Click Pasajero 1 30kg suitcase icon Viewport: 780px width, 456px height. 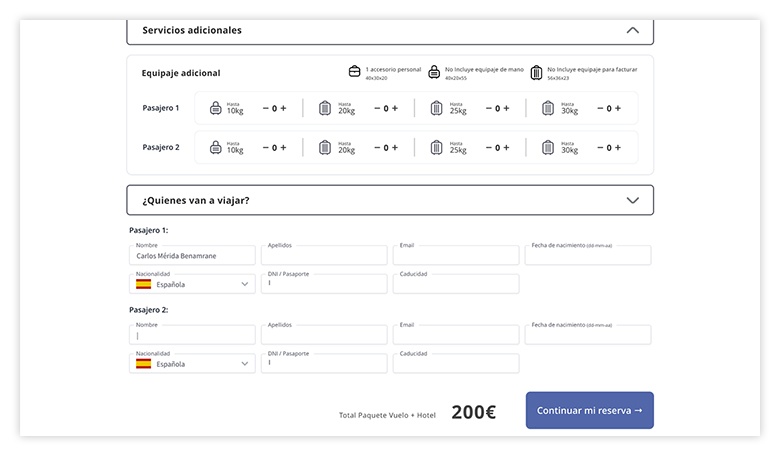click(548, 108)
